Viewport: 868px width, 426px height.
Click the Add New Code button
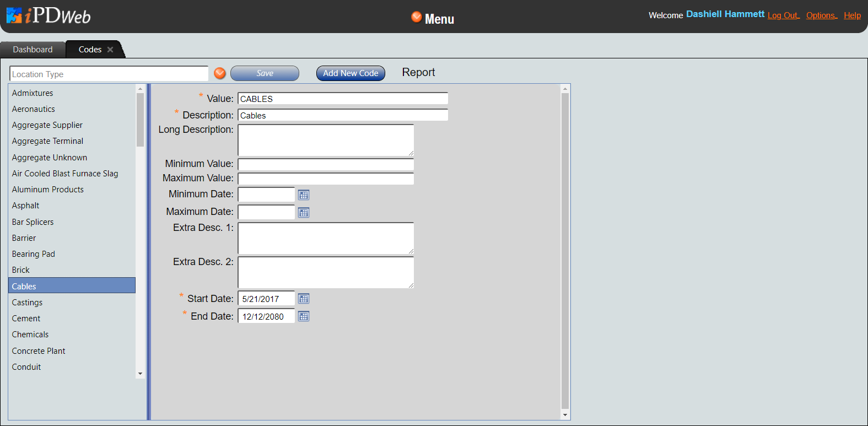click(351, 73)
